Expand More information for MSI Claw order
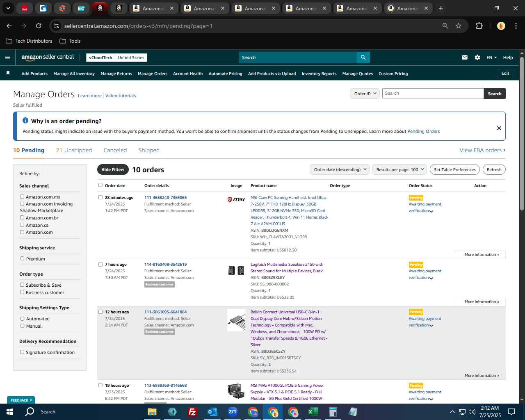The width and height of the screenshot is (525, 420). [x=482, y=255]
